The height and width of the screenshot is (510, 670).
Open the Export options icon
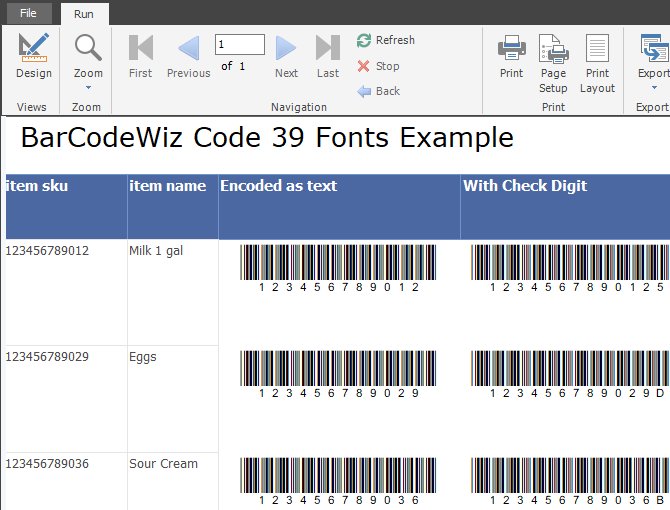tap(655, 48)
